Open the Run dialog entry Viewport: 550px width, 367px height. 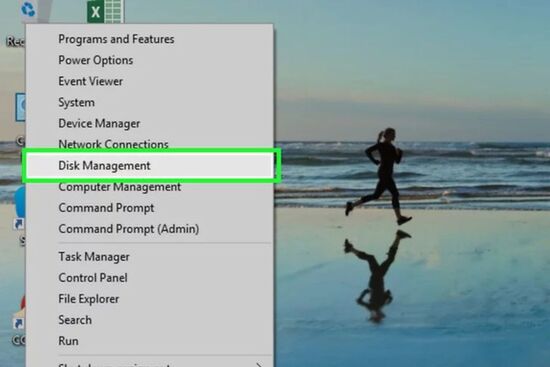click(x=149, y=341)
